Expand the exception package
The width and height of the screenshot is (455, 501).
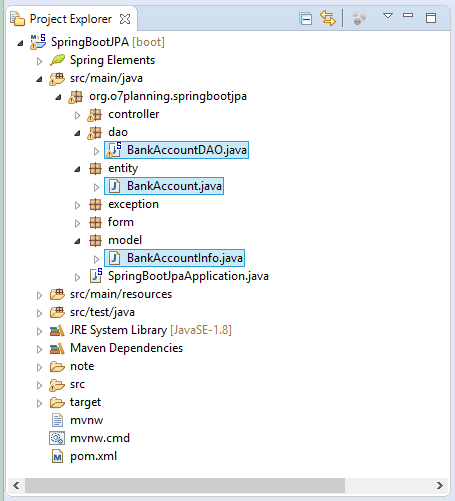(x=77, y=205)
